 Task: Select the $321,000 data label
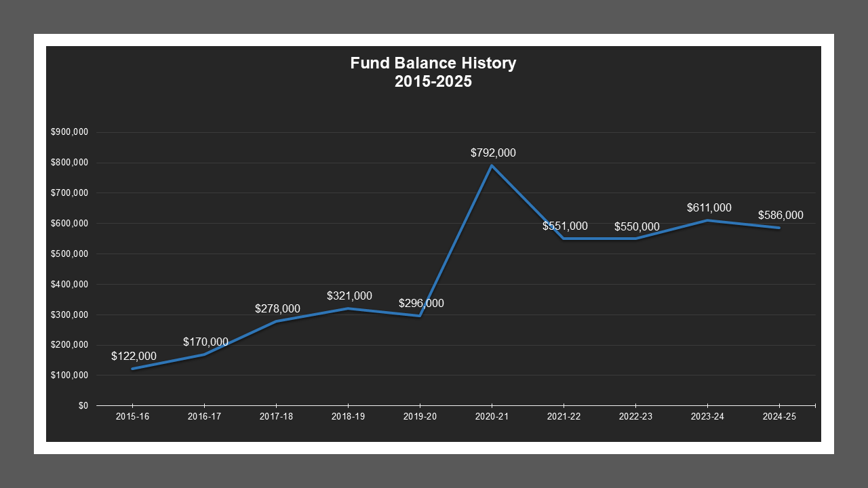[349, 296]
